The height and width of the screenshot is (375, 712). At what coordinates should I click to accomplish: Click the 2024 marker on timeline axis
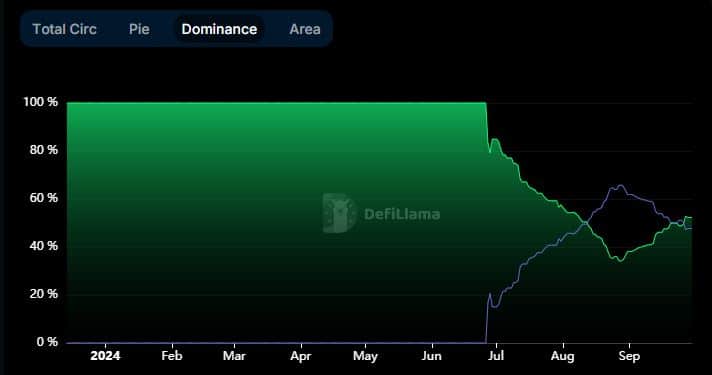pyautogui.click(x=105, y=355)
